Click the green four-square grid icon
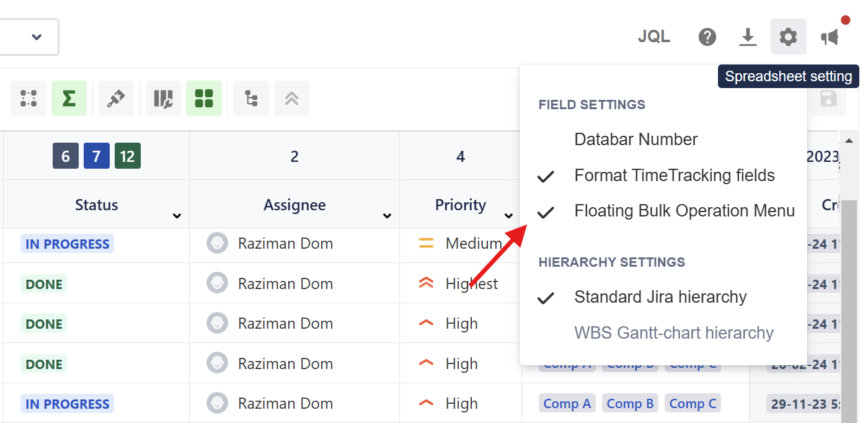868x423 pixels. pos(204,98)
